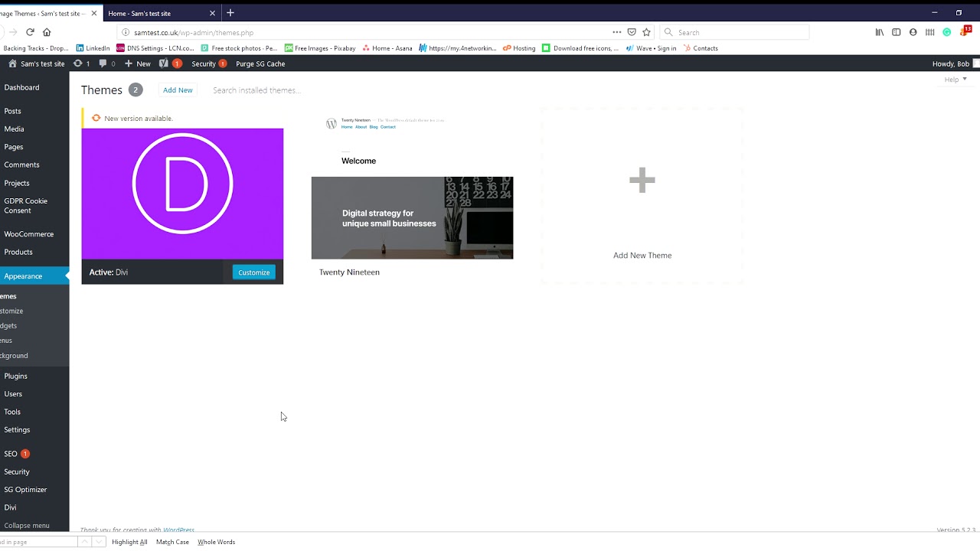Open Plugins in the sidebar
Screen dimensions: 980x551
click(x=15, y=376)
